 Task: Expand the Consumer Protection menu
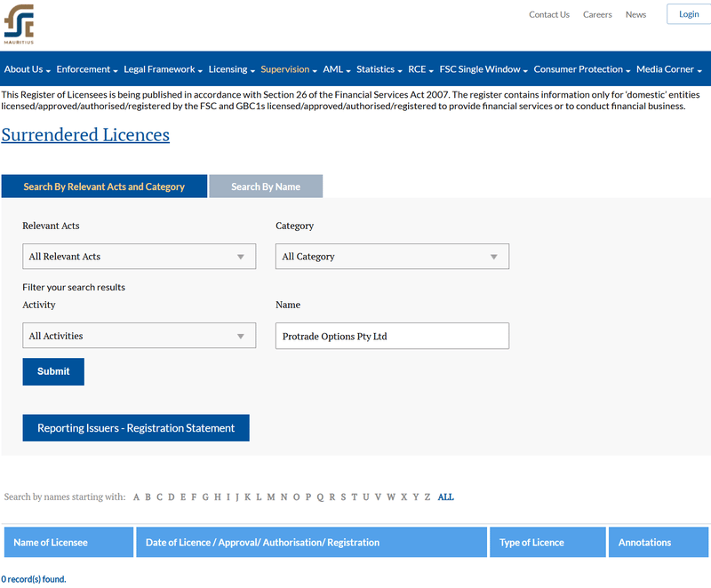(x=582, y=69)
